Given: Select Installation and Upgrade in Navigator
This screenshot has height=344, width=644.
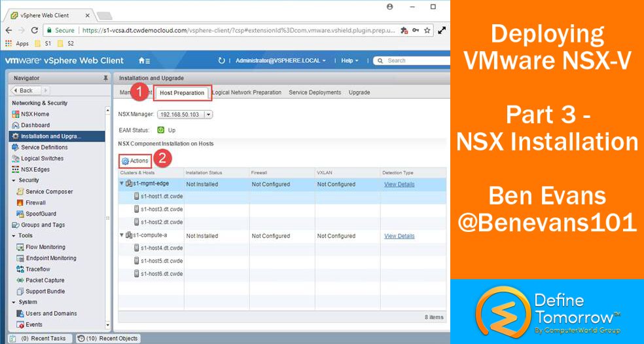Looking at the screenshot, I should point(57,136).
